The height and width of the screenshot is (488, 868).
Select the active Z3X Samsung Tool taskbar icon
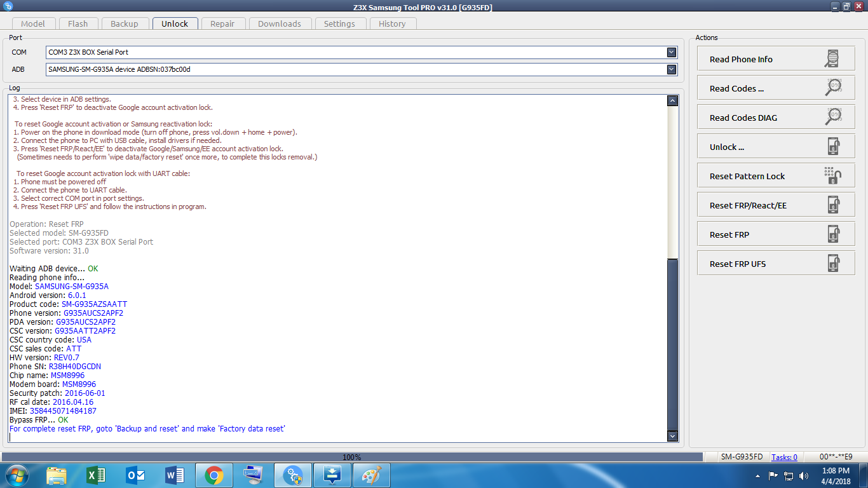tap(293, 475)
